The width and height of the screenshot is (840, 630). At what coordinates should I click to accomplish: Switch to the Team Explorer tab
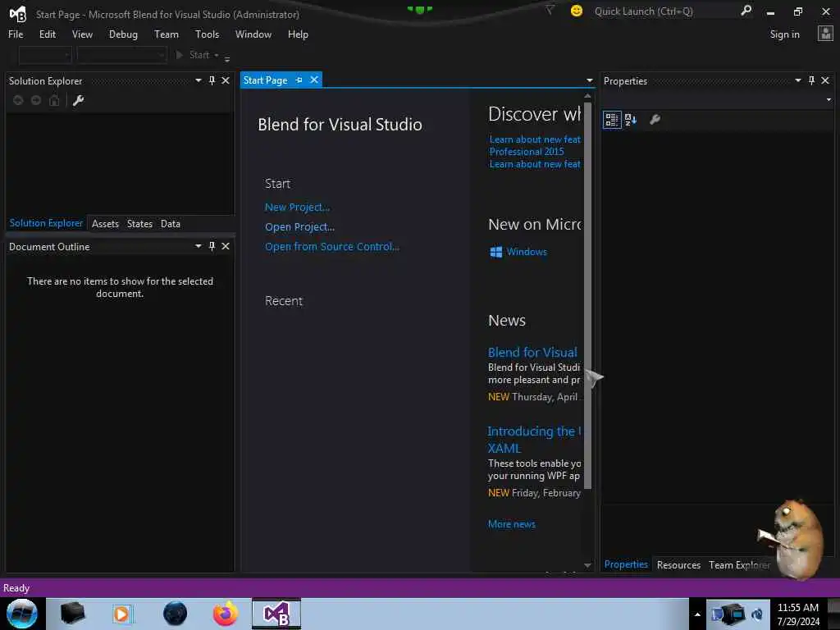pyautogui.click(x=739, y=565)
